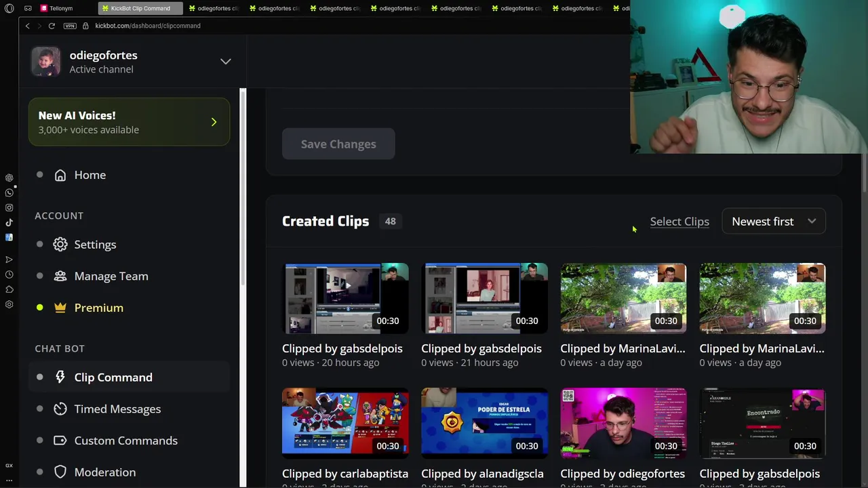Open Extensions cube icon in sidebar

tap(9, 289)
